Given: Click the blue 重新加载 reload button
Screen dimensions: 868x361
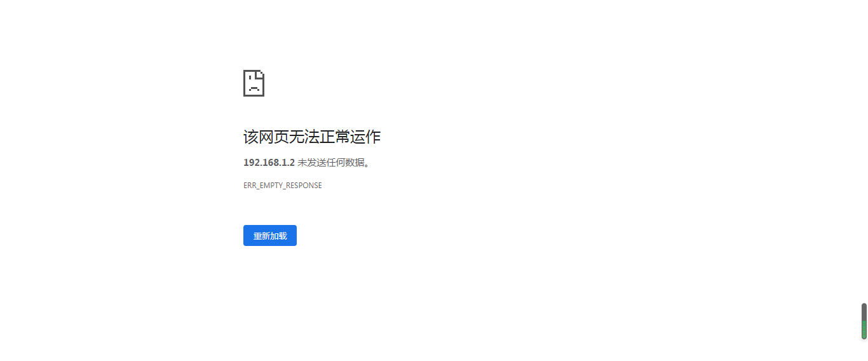Looking at the screenshot, I should click(x=270, y=236).
